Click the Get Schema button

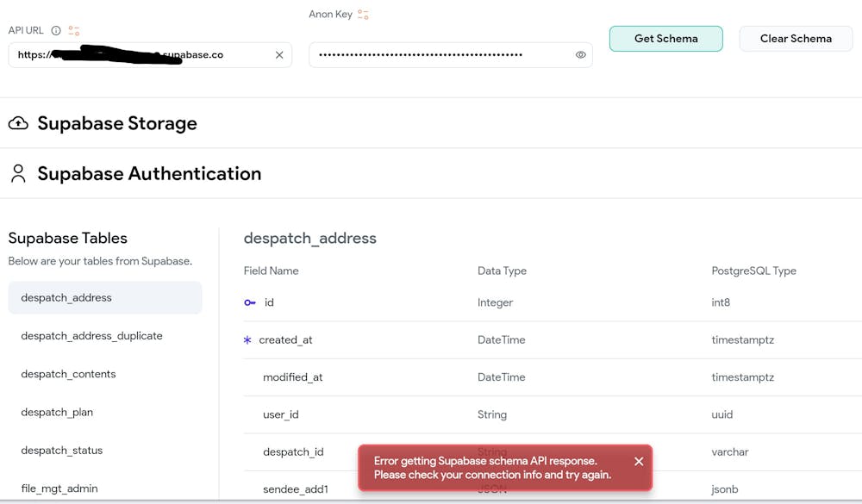[665, 39]
